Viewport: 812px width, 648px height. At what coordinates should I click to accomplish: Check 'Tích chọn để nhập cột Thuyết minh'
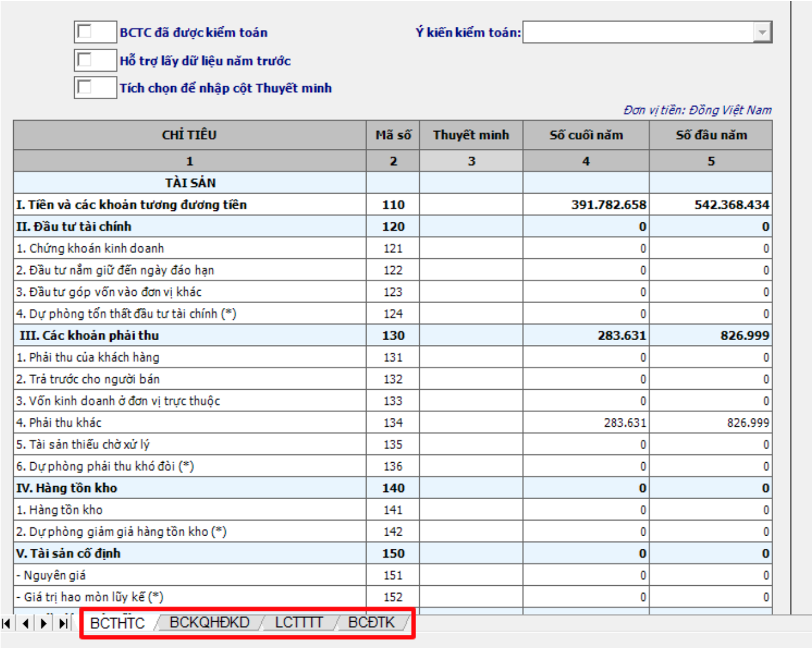tap(85, 87)
